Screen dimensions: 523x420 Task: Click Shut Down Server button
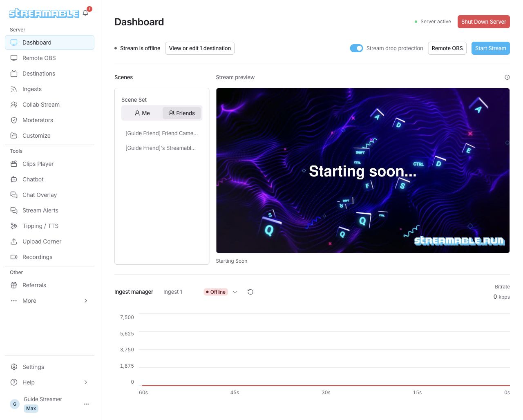484,22
